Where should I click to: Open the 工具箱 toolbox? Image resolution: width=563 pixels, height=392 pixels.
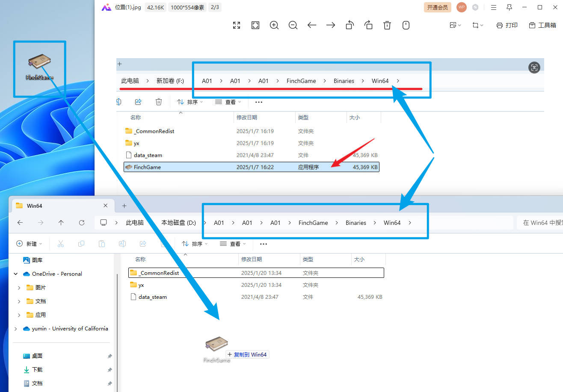tap(542, 25)
